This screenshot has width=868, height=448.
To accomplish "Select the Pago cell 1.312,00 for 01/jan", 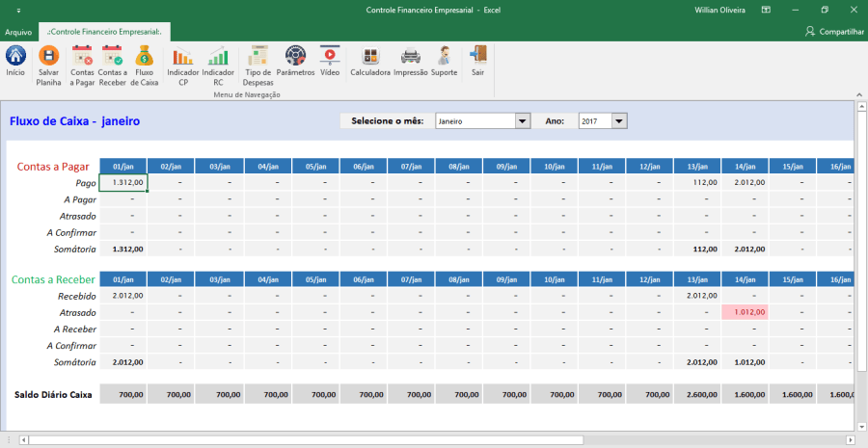I will point(122,182).
